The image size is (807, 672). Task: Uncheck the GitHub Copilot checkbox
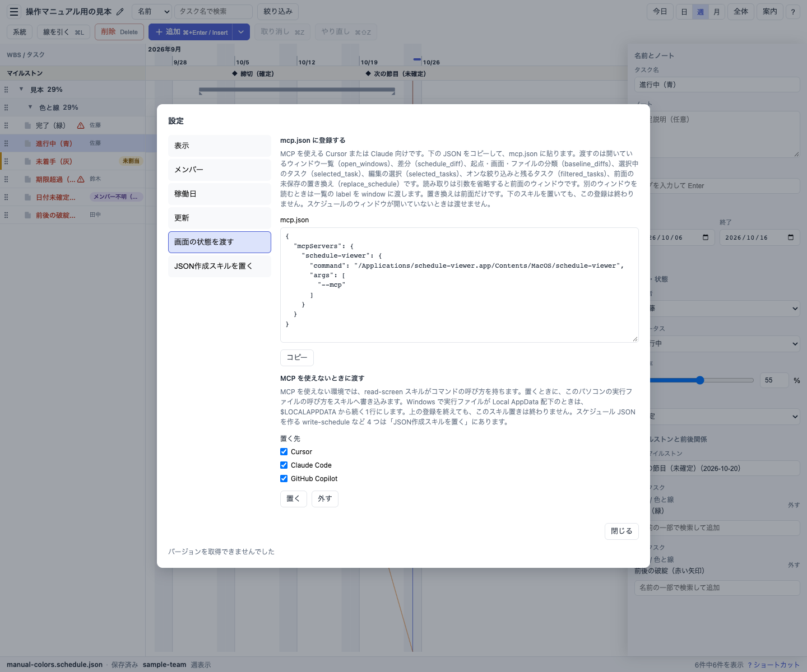pos(284,478)
